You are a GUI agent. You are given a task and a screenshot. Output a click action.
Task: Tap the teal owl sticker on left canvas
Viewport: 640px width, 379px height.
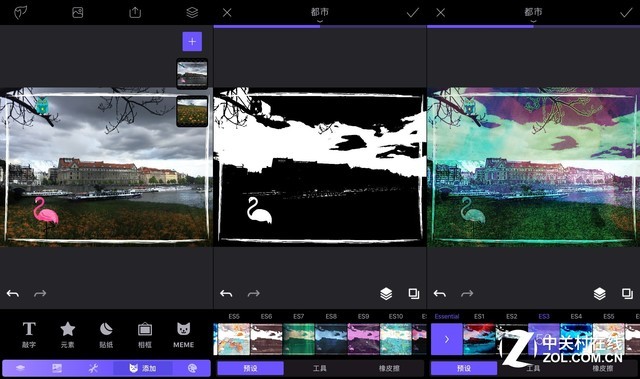42,106
